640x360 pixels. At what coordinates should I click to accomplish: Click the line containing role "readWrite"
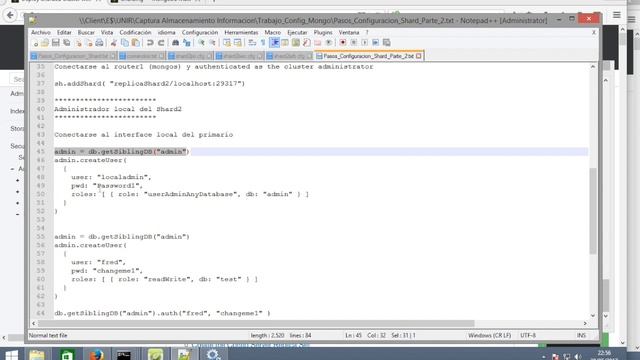164,279
